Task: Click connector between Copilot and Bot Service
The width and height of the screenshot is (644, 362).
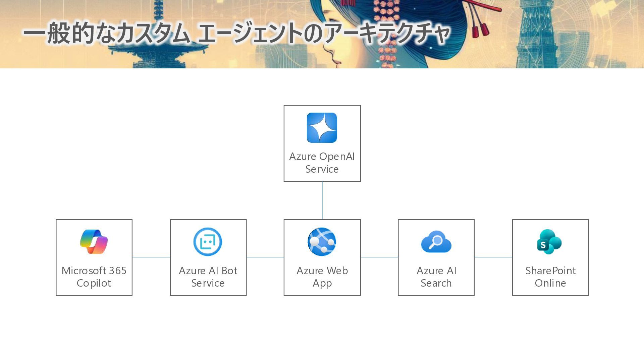Action: (x=151, y=257)
